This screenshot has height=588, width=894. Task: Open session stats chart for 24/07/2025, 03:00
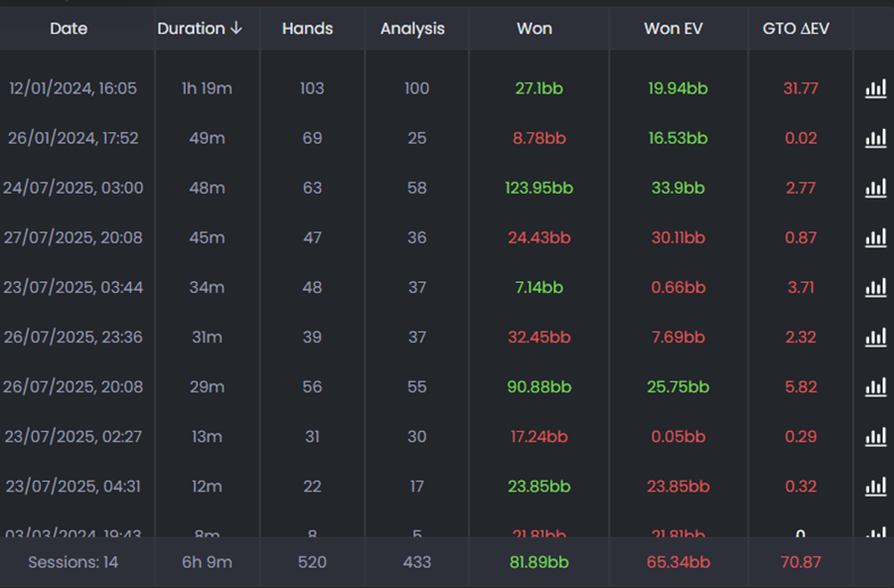point(875,188)
